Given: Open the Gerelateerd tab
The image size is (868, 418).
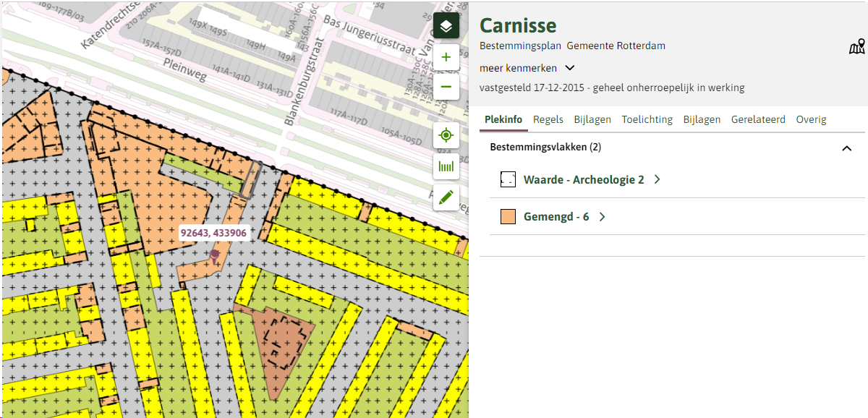Looking at the screenshot, I should (758, 119).
